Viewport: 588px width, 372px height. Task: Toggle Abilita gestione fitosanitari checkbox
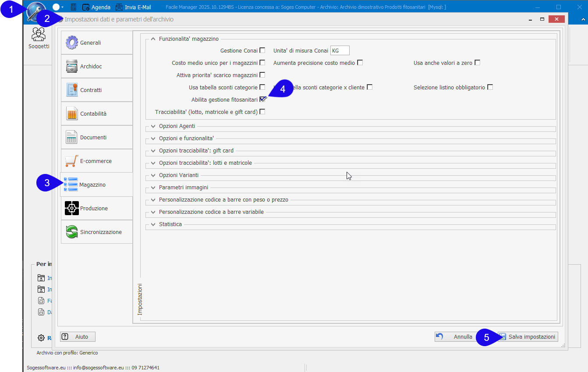click(x=262, y=99)
